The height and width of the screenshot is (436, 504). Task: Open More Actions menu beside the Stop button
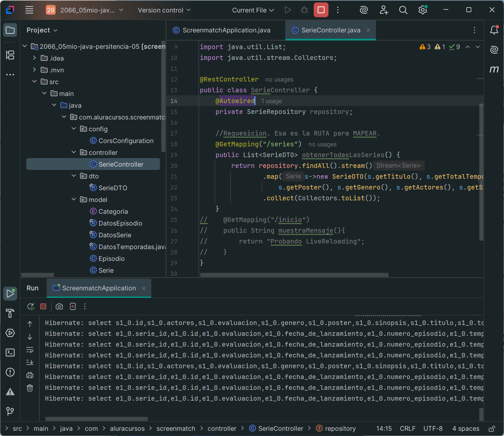click(x=338, y=10)
